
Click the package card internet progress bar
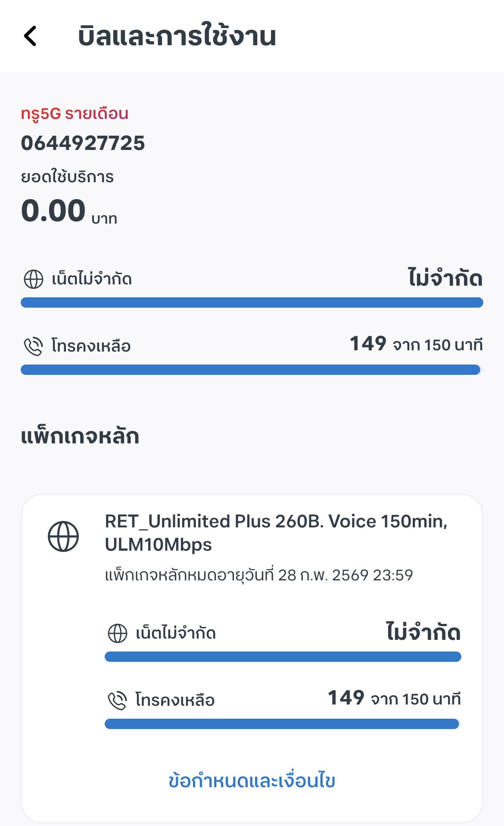pyautogui.click(x=283, y=657)
